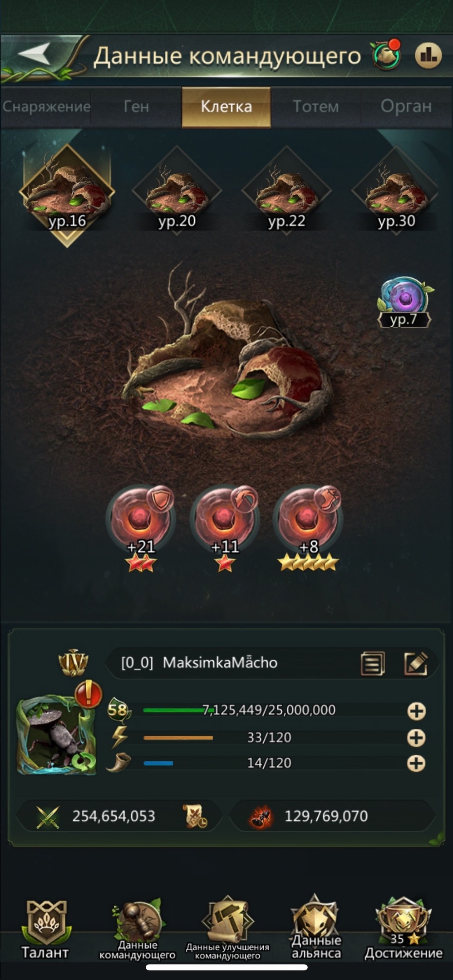Open the ant avatar icon with red dot
The height and width of the screenshot is (980, 453).
[387, 54]
